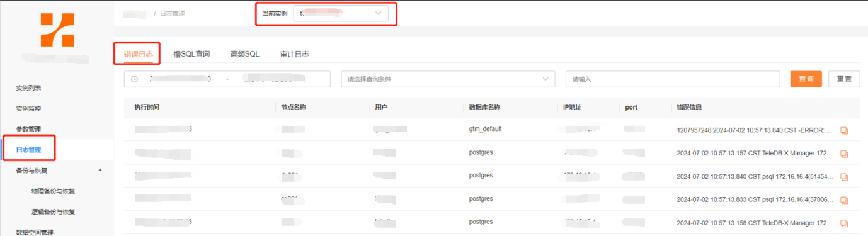Click the clock icon in date range field
Viewport: 868px width, 236px height.
[x=135, y=79]
